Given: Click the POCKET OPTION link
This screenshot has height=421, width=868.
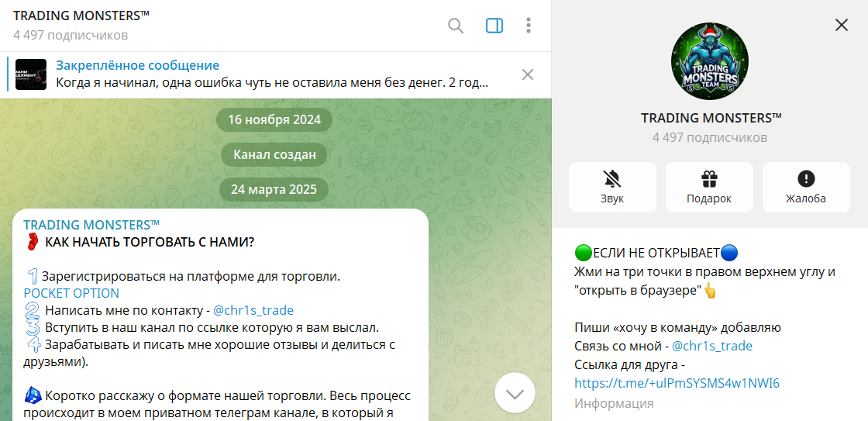Looking at the screenshot, I should tap(71, 293).
